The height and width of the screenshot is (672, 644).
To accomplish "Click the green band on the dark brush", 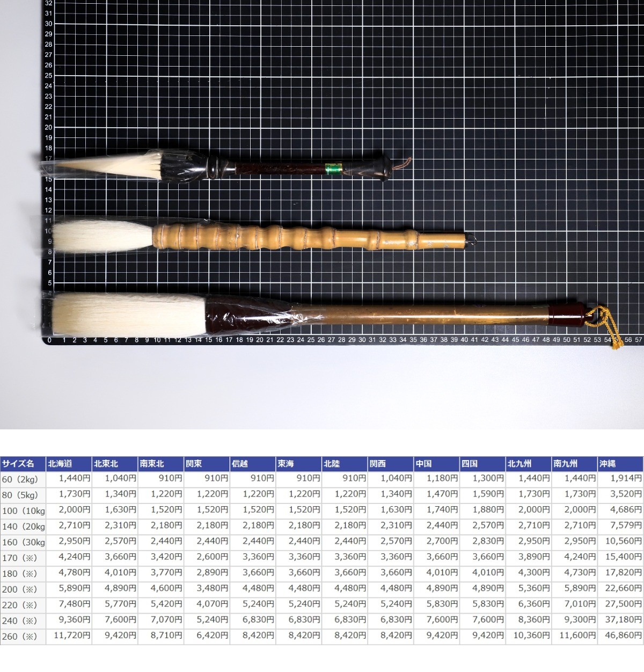I will [333, 168].
